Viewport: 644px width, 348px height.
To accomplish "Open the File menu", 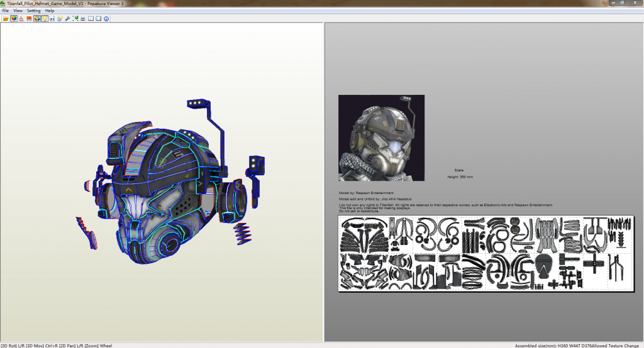I will 5,11.
